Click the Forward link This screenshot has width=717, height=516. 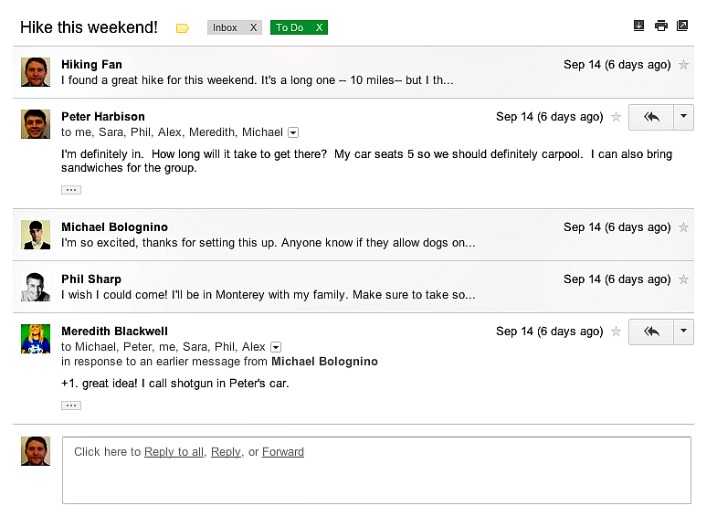(283, 452)
